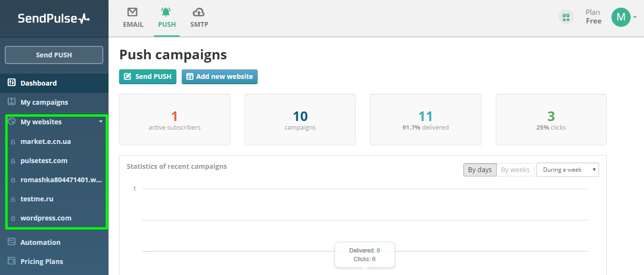Open My campaigns in sidebar
The height and width of the screenshot is (275, 644).
[x=54, y=102]
